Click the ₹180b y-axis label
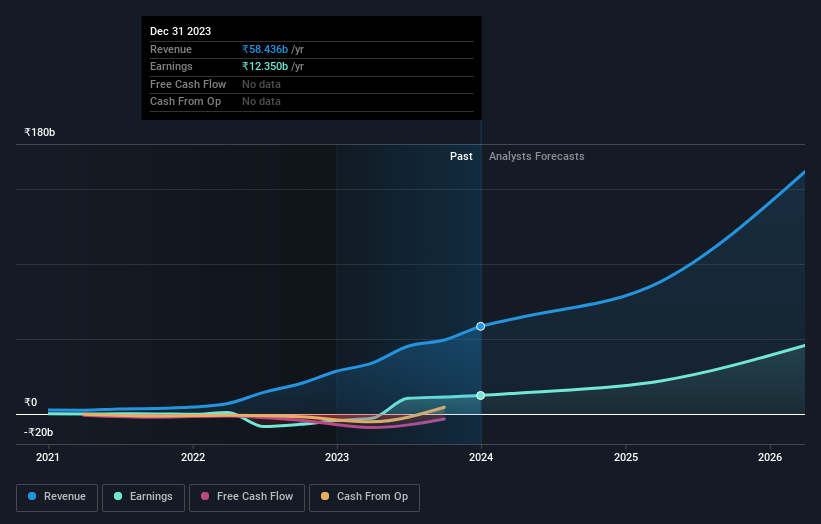 click(x=39, y=132)
